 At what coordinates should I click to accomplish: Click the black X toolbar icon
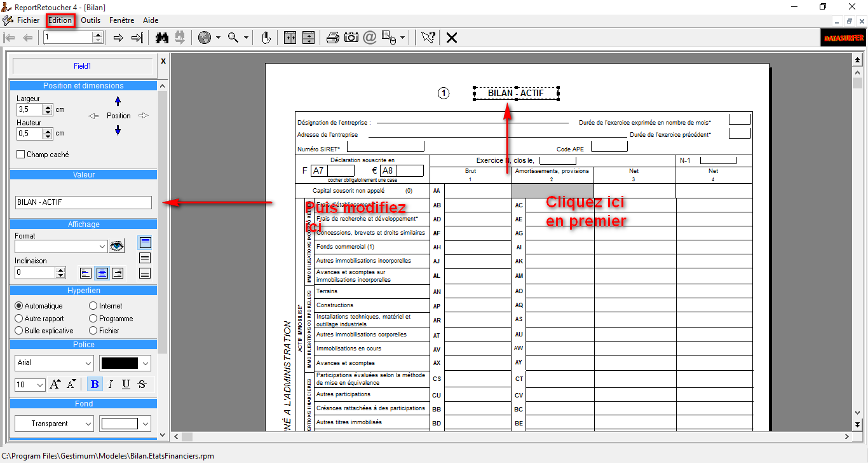(x=452, y=38)
